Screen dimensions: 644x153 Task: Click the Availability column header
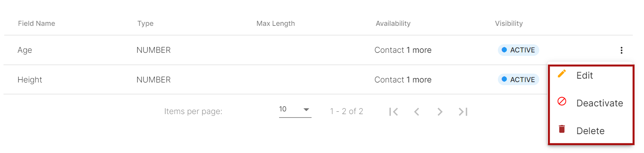click(393, 24)
